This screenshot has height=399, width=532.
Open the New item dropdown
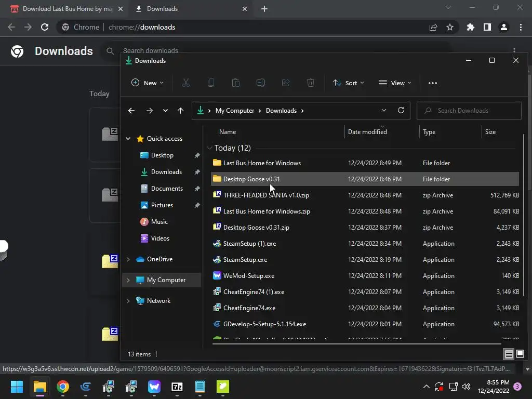148,83
